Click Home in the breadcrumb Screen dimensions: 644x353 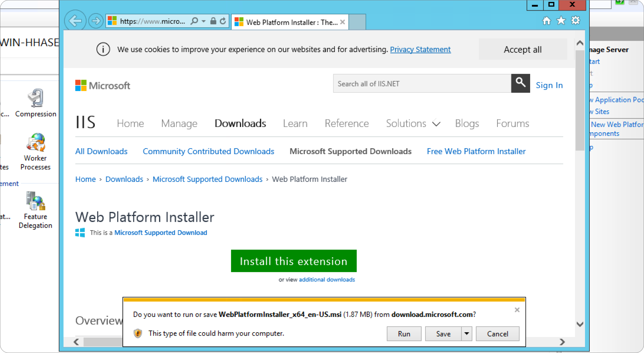(85, 179)
